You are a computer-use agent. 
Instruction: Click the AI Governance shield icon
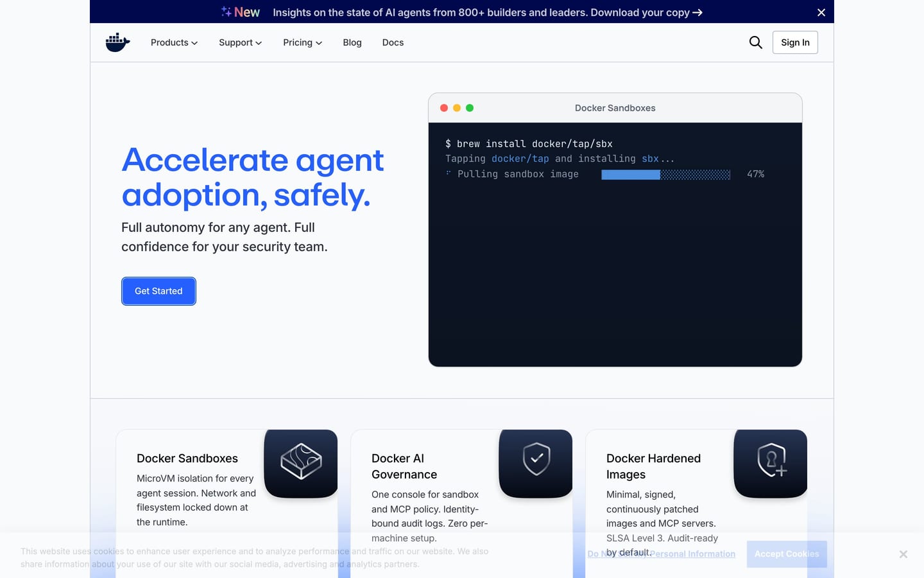[x=536, y=463]
